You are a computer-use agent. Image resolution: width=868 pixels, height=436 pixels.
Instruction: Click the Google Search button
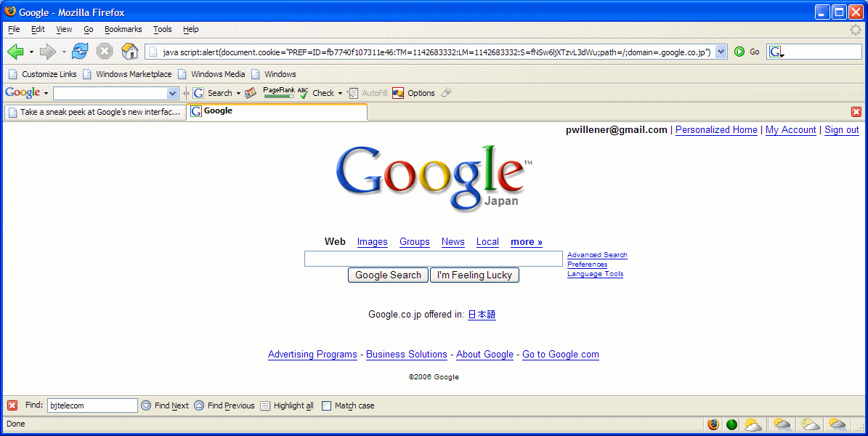[388, 275]
